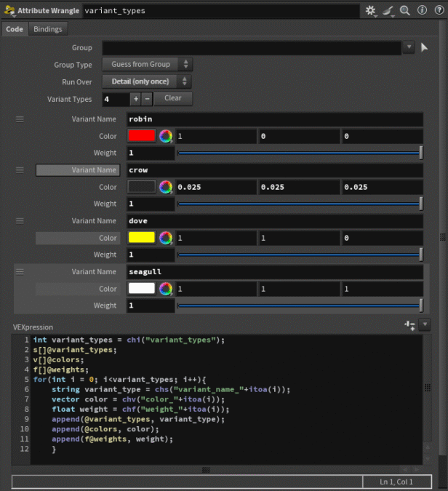Open the help question mark icon

click(x=437, y=11)
